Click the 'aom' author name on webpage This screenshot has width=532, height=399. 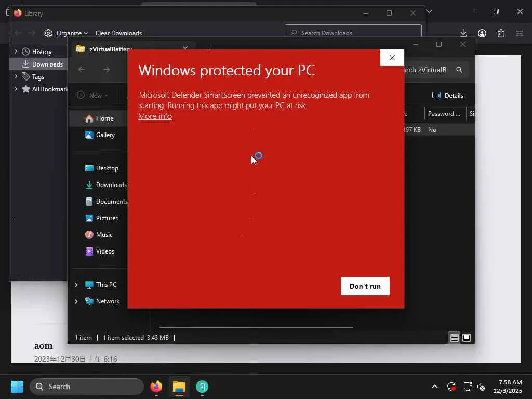click(44, 346)
